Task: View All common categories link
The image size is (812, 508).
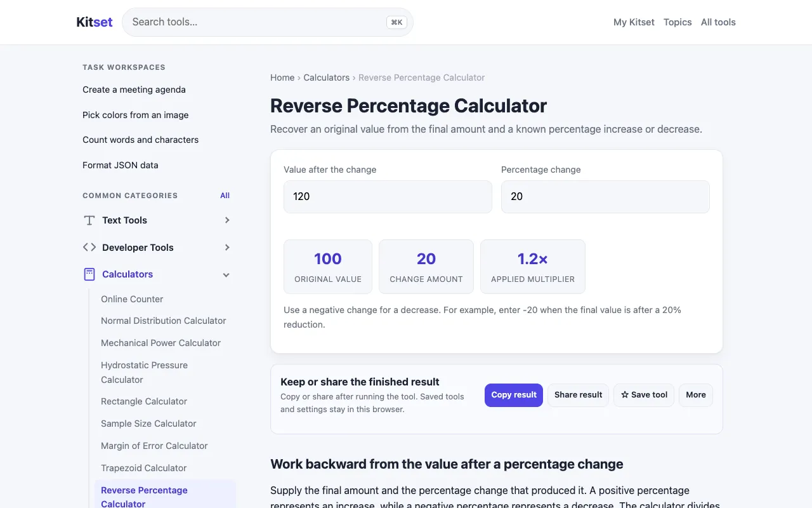Action: (x=225, y=196)
